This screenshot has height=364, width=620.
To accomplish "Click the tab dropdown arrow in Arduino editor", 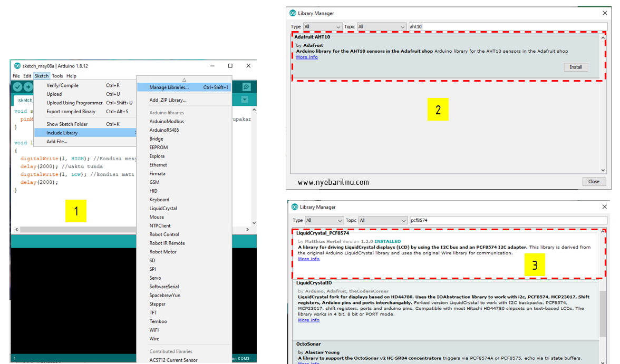I will [245, 100].
